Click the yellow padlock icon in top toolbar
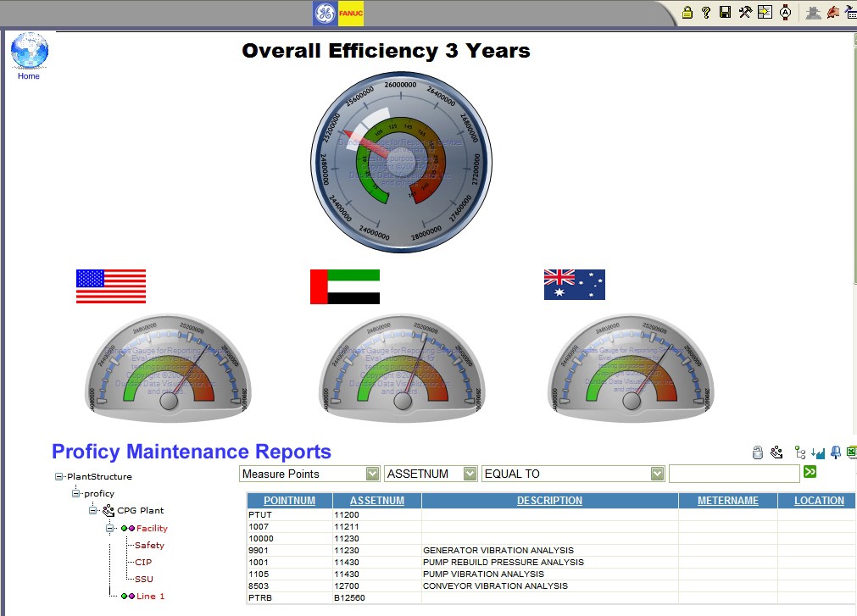This screenshot has height=616, width=857. (687, 12)
